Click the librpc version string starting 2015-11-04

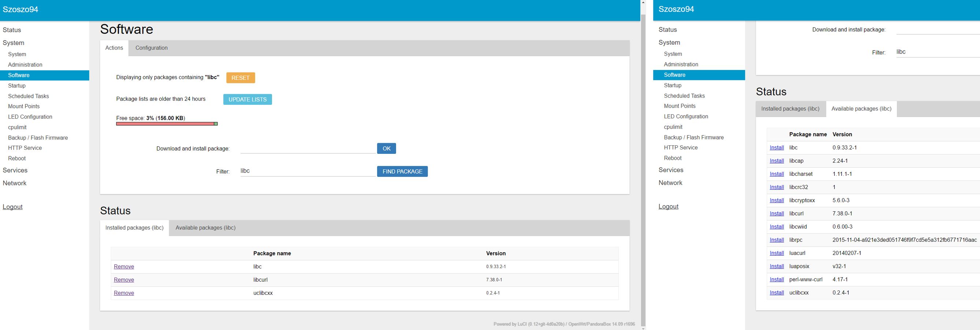click(x=905, y=240)
